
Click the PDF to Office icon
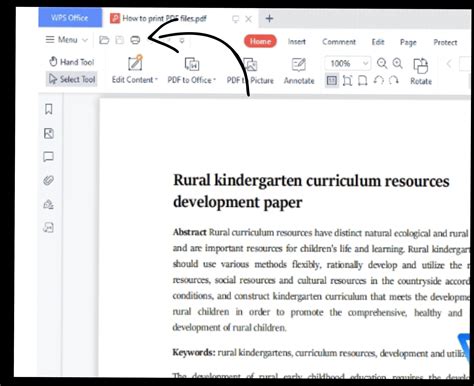click(x=192, y=64)
